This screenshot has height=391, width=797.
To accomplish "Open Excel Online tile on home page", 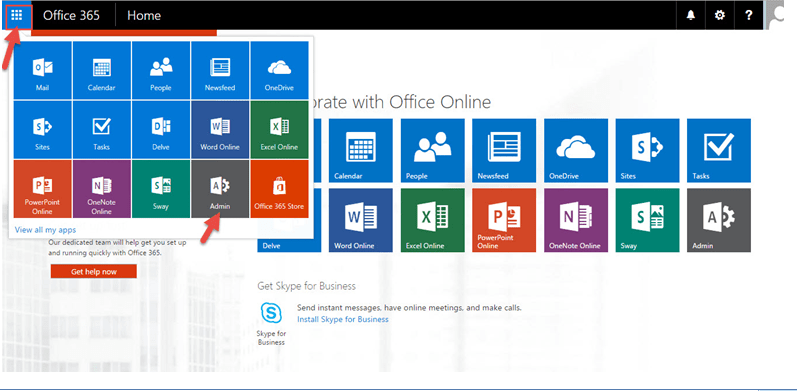I will (x=433, y=220).
